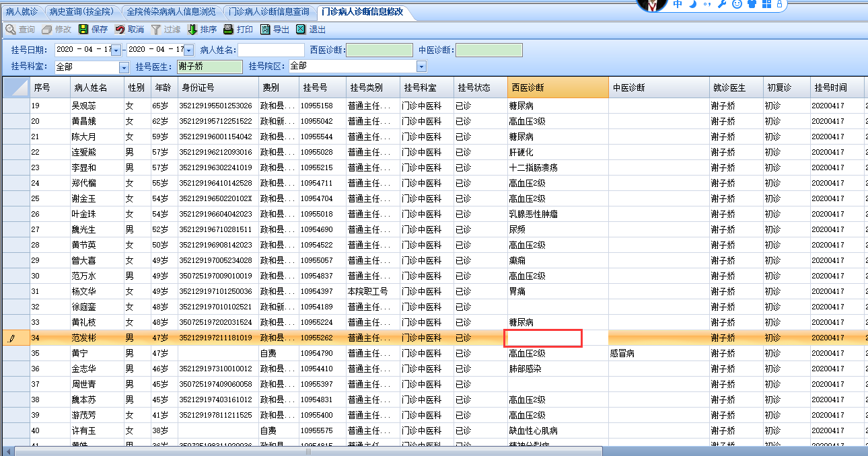Click the 西医诊断 filter input field
Viewport: 868px width, 456px height.
(x=379, y=50)
